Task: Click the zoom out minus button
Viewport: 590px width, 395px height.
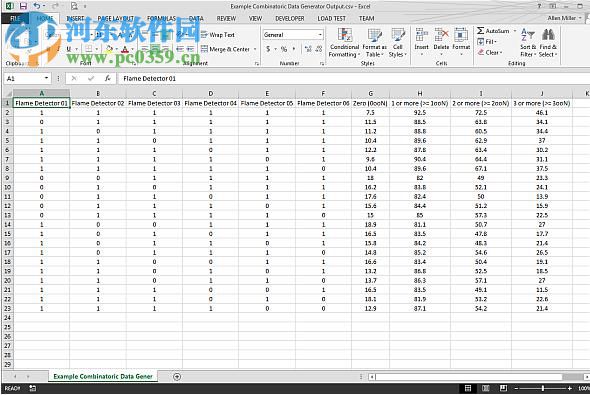Action: click(x=516, y=388)
